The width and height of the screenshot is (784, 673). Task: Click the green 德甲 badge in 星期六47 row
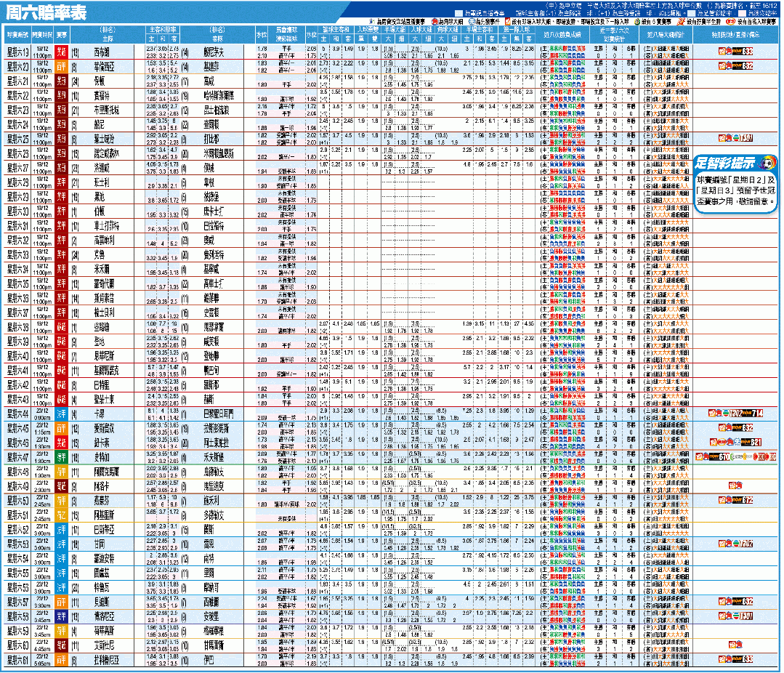click(x=61, y=457)
